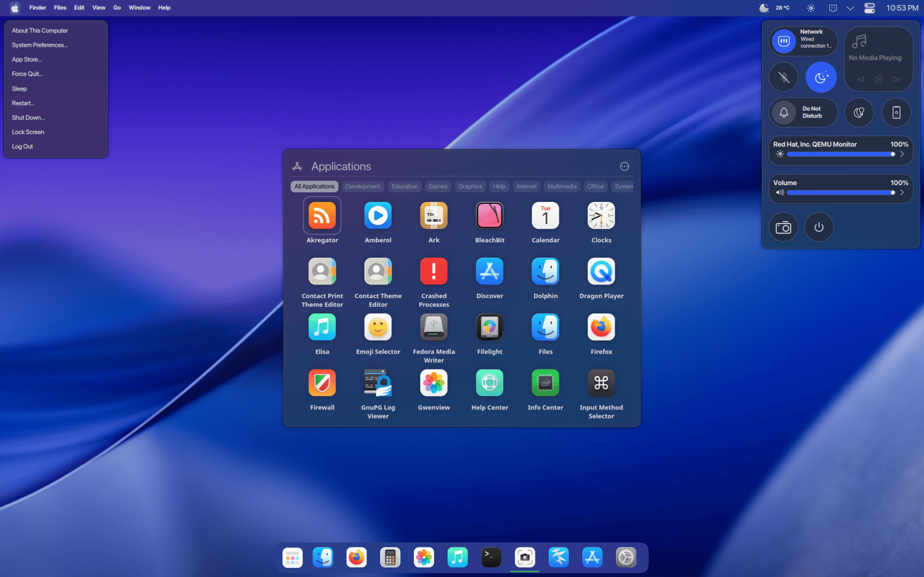Show the Multimedia category tab
The height and width of the screenshot is (577, 924).
tap(562, 187)
